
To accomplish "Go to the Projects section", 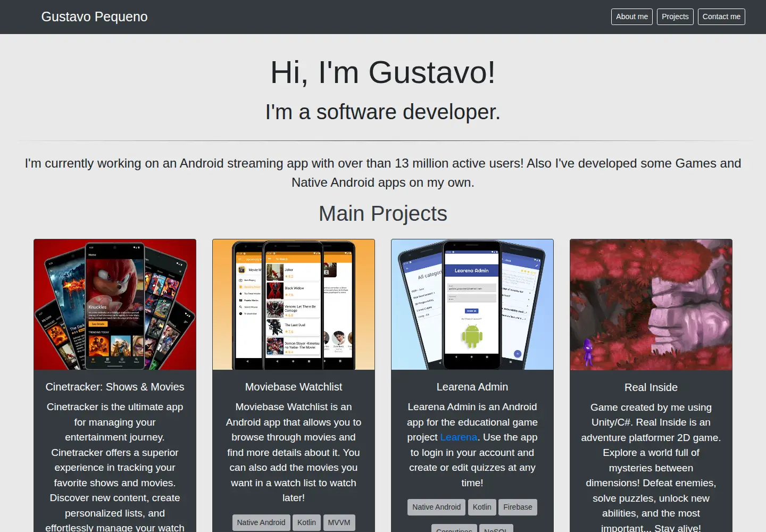I will click(675, 16).
